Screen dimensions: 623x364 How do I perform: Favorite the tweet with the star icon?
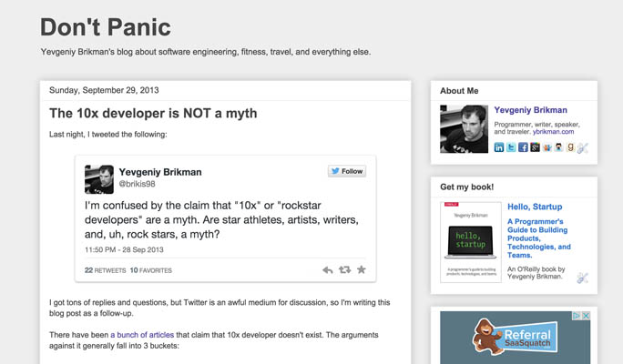362,269
